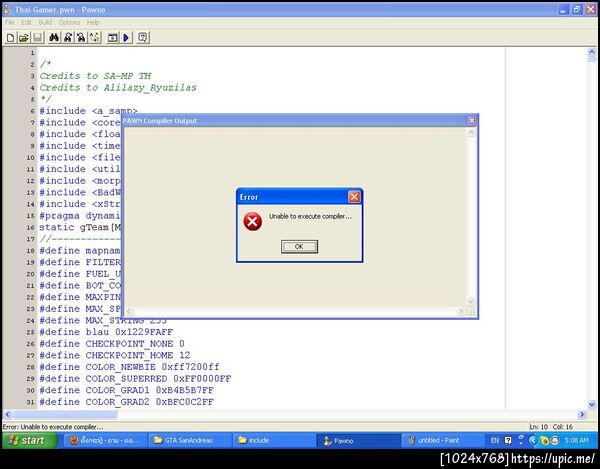600x469 pixels.
Task: Click the greyed Save disk icon
Action: coord(37,37)
